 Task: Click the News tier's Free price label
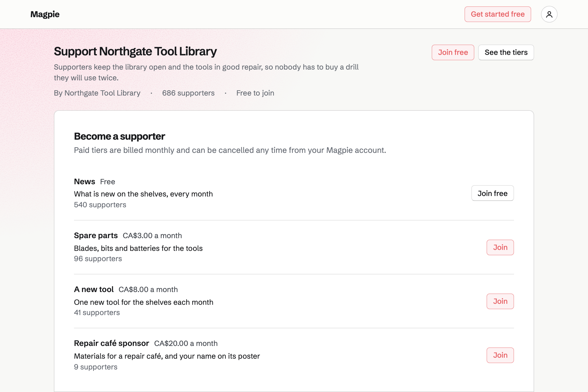(x=108, y=182)
